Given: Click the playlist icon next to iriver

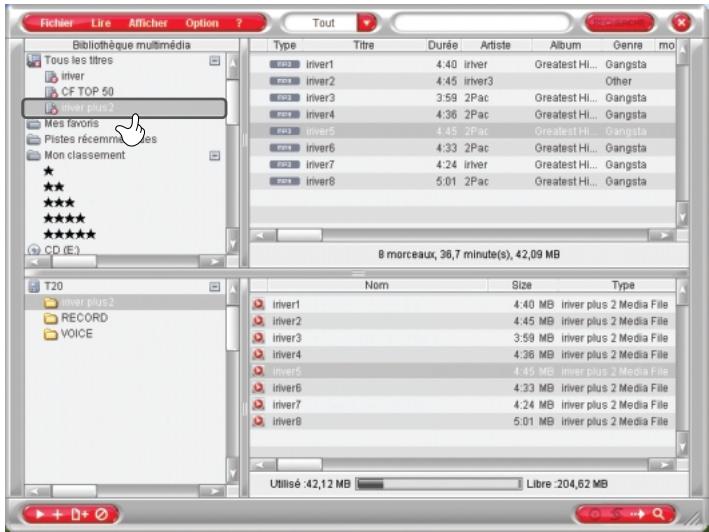Looking at the screenshot, I should tap(51, 76).
